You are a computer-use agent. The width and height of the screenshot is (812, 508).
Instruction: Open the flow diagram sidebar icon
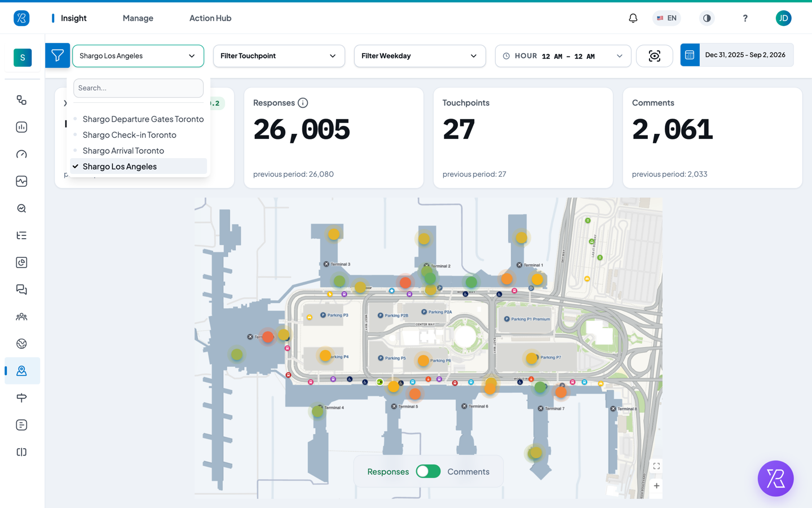pyautogui.click(x=21, y=100)
